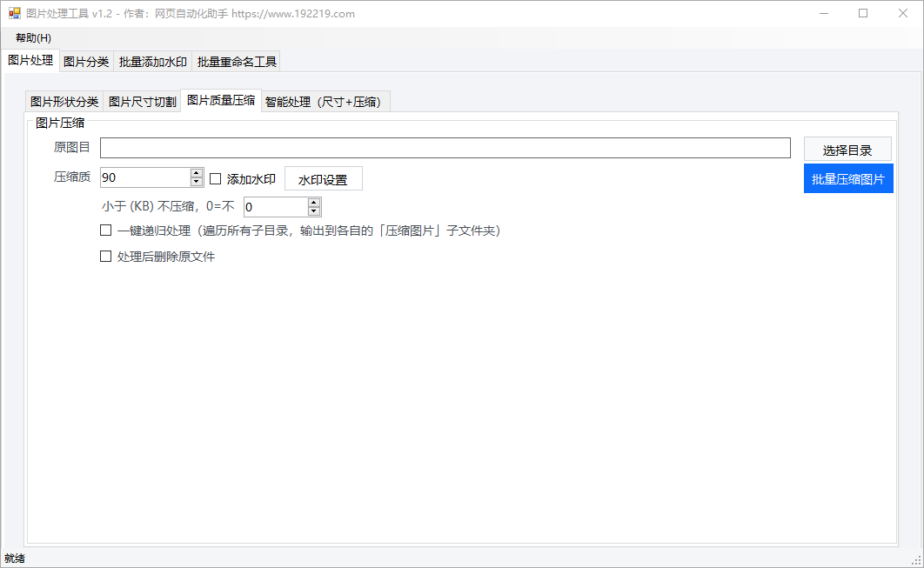Click the compression quality value field

pos(144,177)
